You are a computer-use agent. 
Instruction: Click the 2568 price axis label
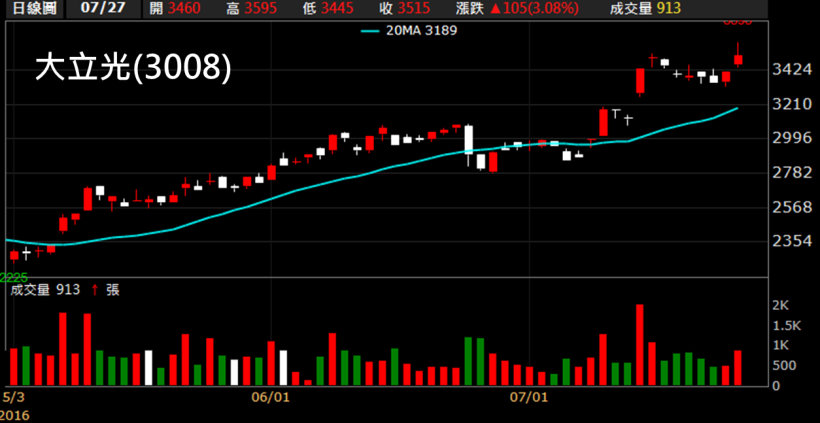[x=794, y=208]
